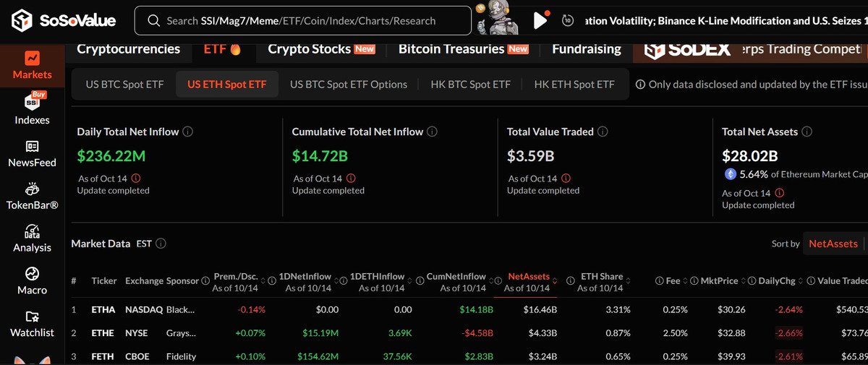Go to Indexes via sidebar icon
The height and width of the screenshot is (365, 868).
(x=32, y=108)
